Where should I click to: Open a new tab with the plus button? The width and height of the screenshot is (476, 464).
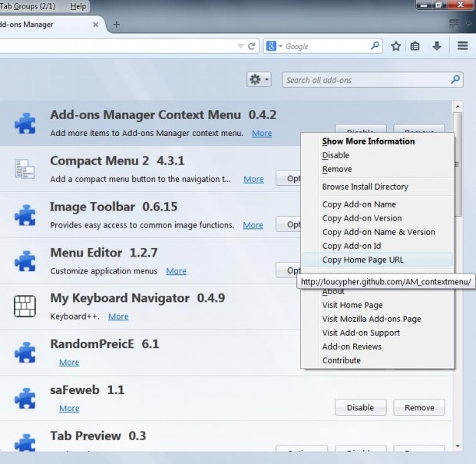(116, 25)
